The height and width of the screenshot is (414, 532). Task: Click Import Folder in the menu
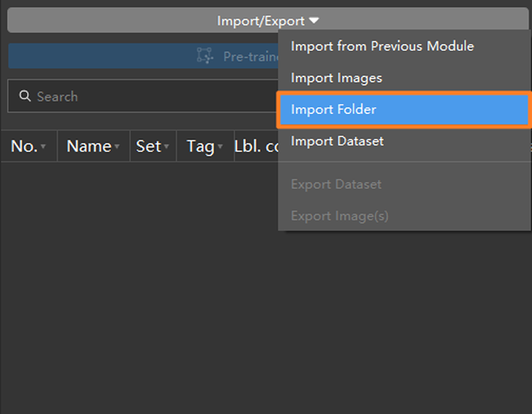[404, 109]
